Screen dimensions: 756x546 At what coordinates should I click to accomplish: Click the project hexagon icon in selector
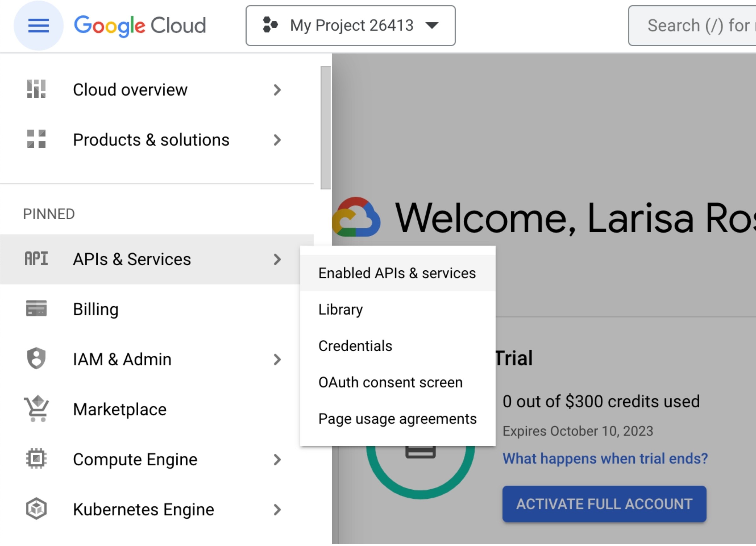pyautogui.click(x=270, y=25)
